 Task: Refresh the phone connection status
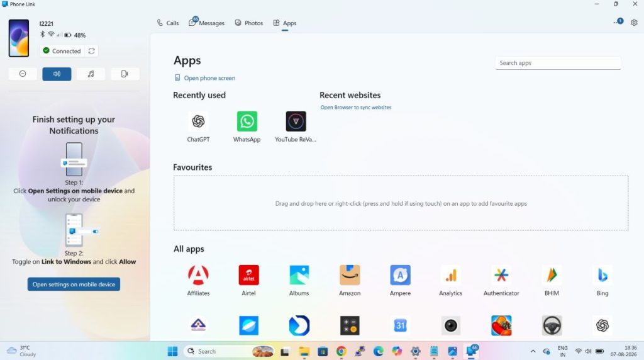tap(92, 51)
